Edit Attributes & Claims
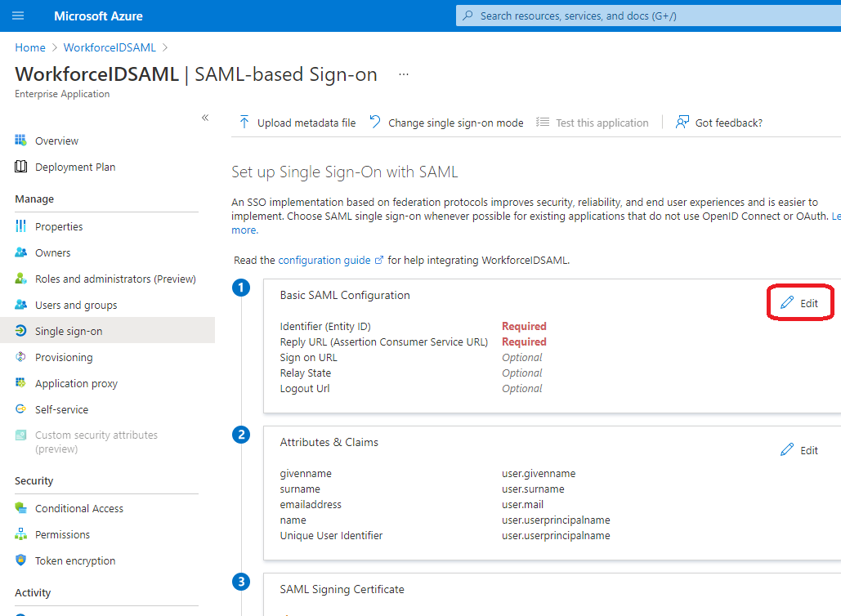841x616 pixels. coord(799,450)
